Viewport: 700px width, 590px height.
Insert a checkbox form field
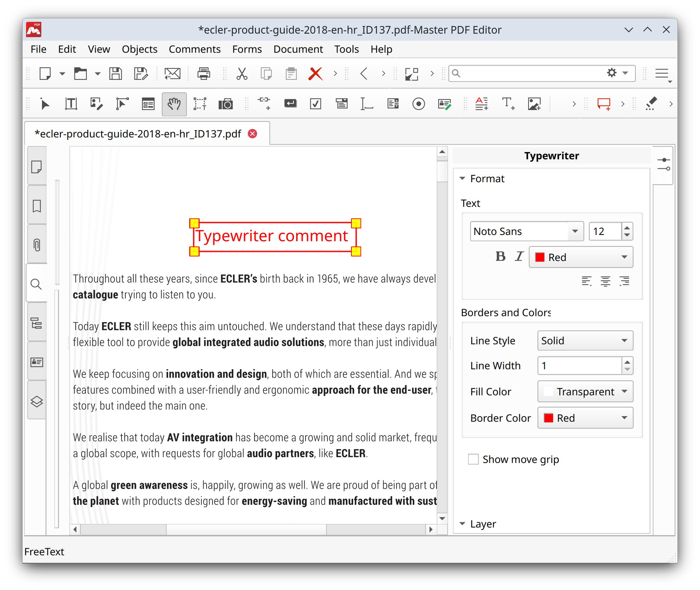click(x=316, y=104)
